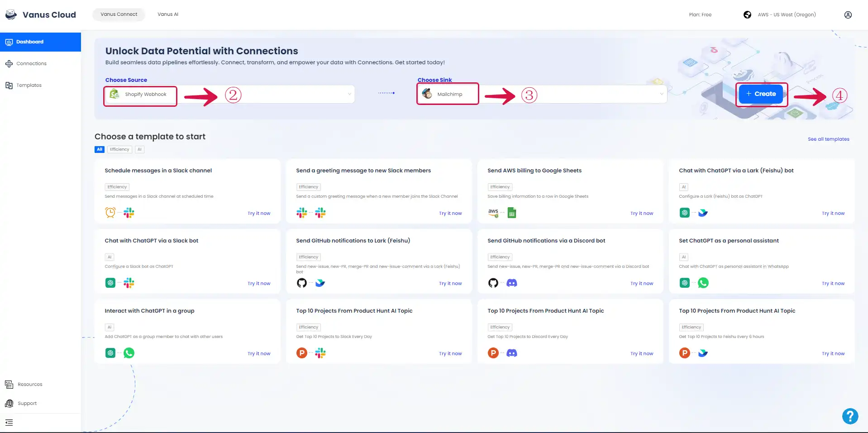Try it now on personal assistant card
The width and height of the screenshot is (868, 433).
(x=833, y=283)
